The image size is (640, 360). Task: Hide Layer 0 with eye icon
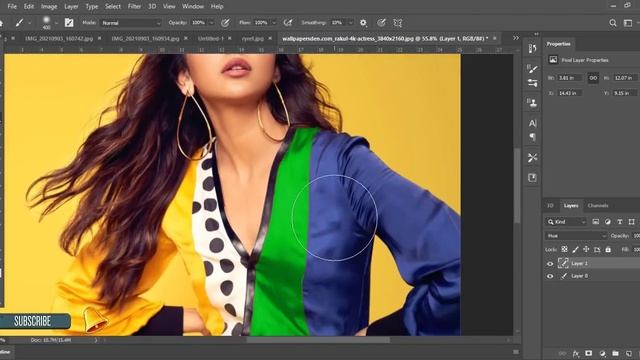coord(550,276)
